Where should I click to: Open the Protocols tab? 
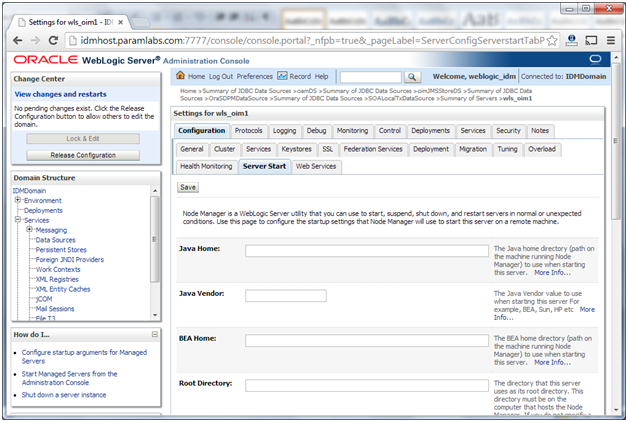point(248,131)
